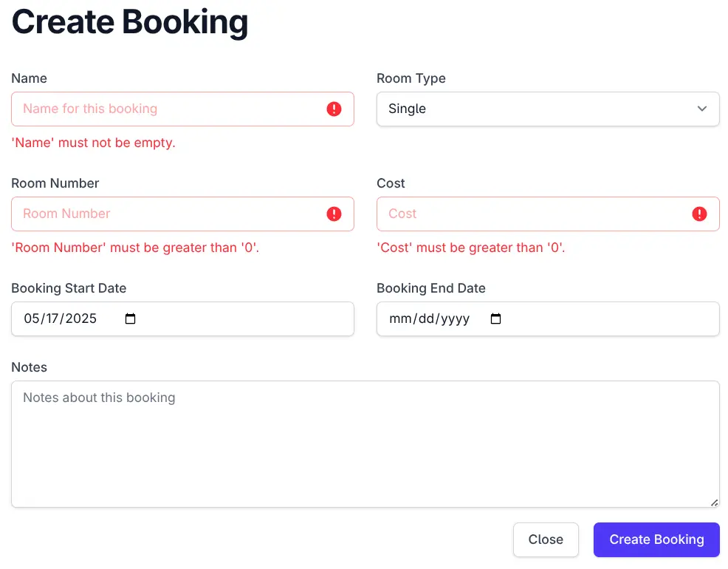Click the Booking End Date label
Image resolution: width=728 pixels, height=569 pixels.
(x=431, y=288)
